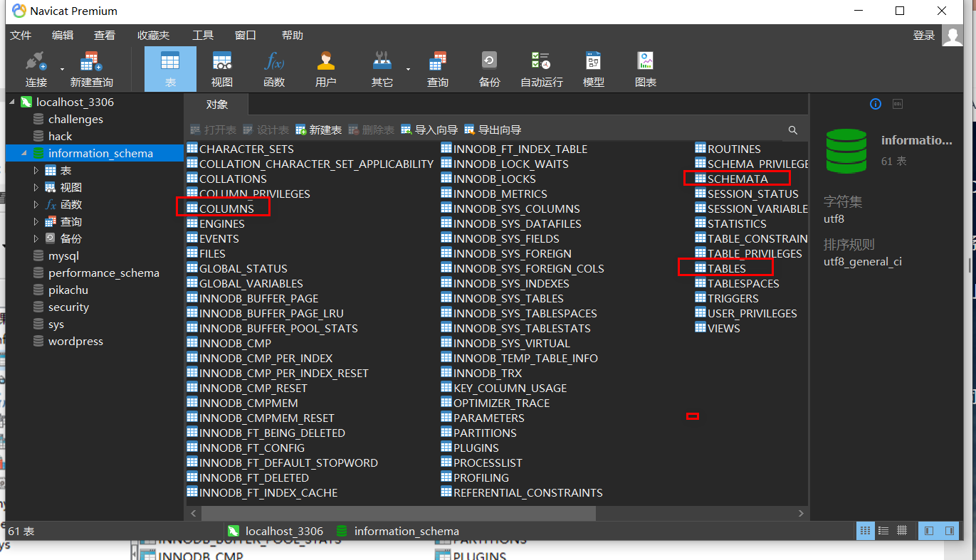Select the Table (表) toolbar icon
This screenshot has width=976, height=560.
pos(170,69)
